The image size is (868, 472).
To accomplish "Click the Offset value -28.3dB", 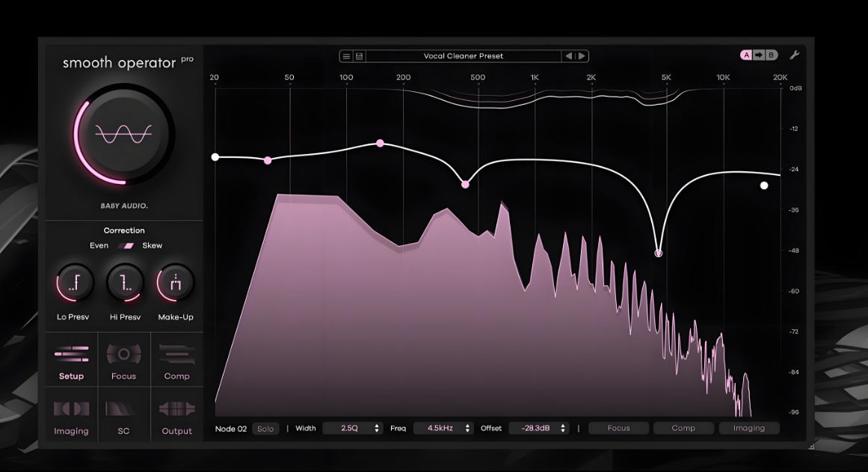I will point(535,428).
